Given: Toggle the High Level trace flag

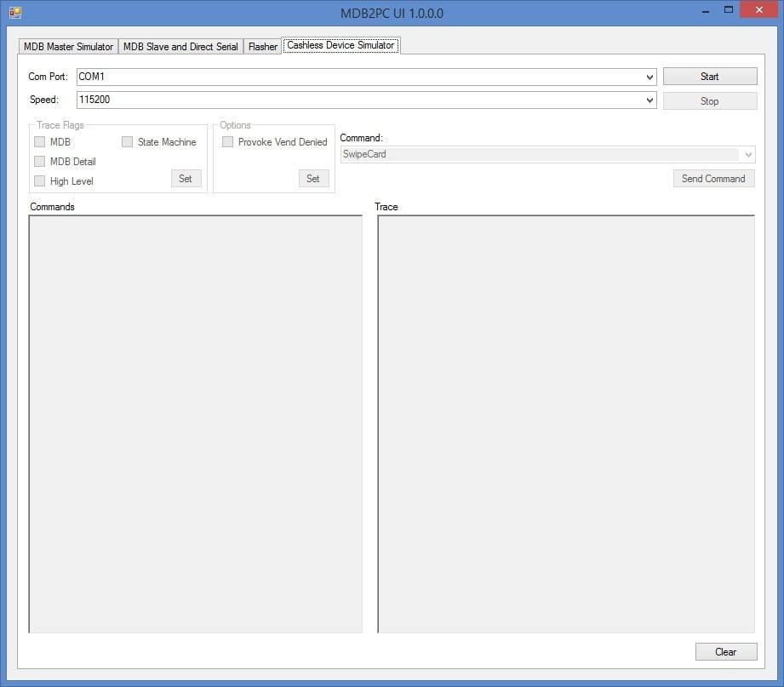Looking at the screenshot, I should [39, 181].
